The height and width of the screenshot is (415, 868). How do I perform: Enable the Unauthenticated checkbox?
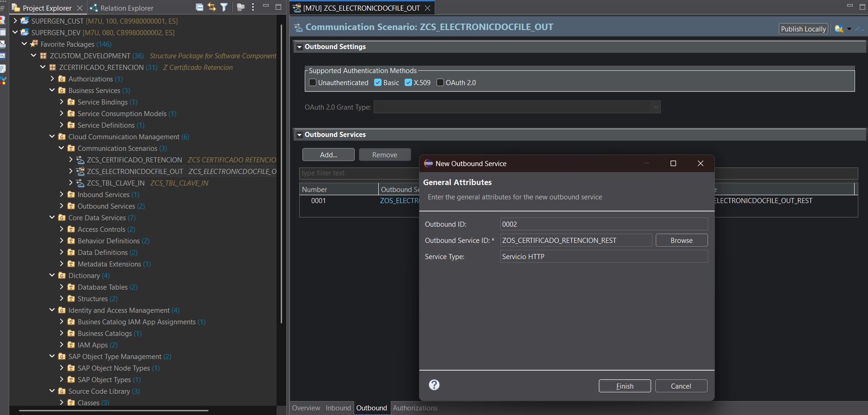313,82
